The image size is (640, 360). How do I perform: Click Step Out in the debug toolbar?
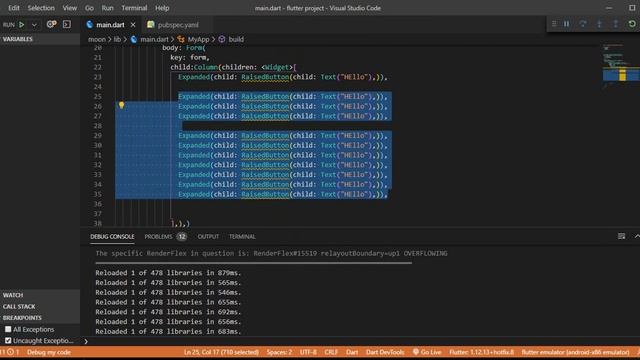click(616, 24)
